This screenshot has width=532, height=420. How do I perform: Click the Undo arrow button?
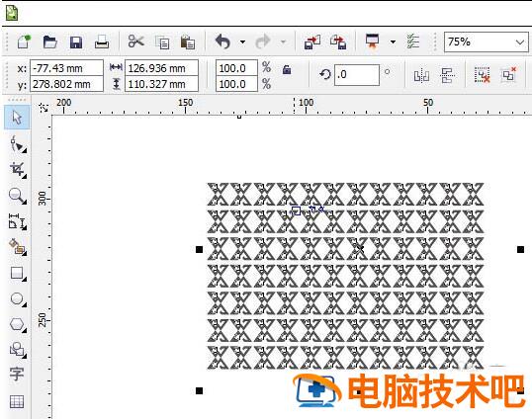click(222, 42)
